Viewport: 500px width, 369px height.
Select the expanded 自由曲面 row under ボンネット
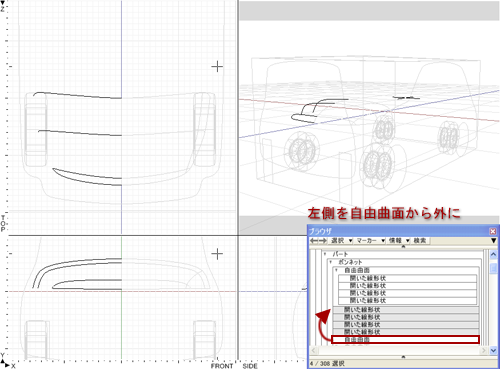tap(406, 270)
